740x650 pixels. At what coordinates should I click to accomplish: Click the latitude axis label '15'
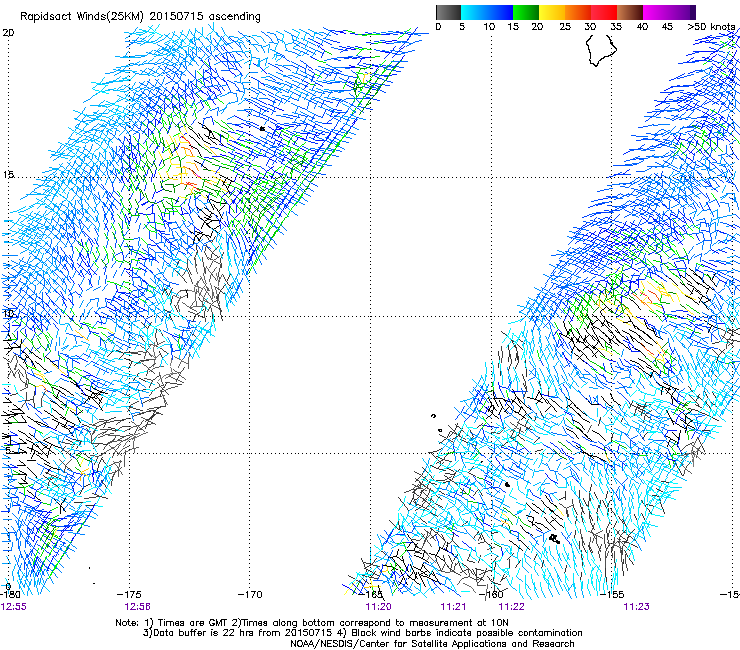coord(8,175)
